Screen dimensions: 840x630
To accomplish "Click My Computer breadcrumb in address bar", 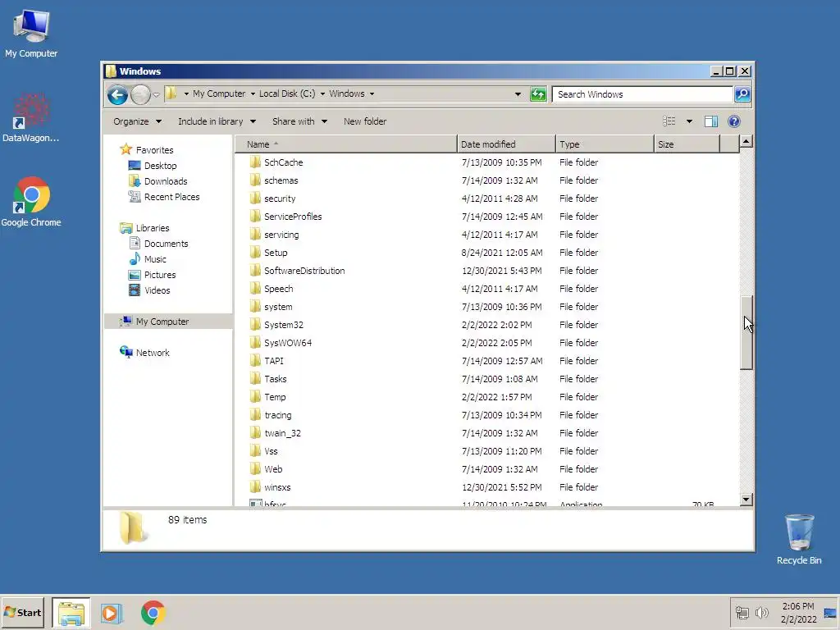I will click(219, 94).
